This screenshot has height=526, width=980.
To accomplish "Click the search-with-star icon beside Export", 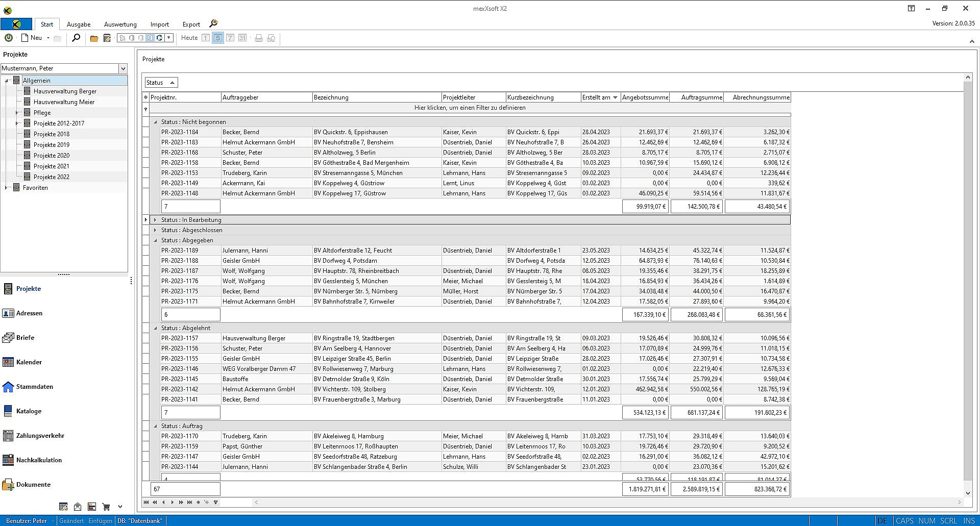I will pyautogui.click(x=213, y=23).
